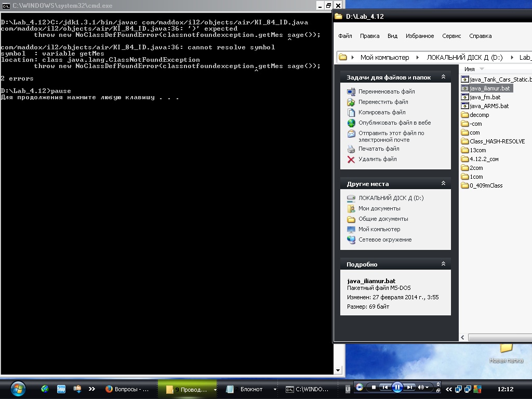
Task: Open Сетевое окружение under Другие места
Action: (x=385, y=240)
